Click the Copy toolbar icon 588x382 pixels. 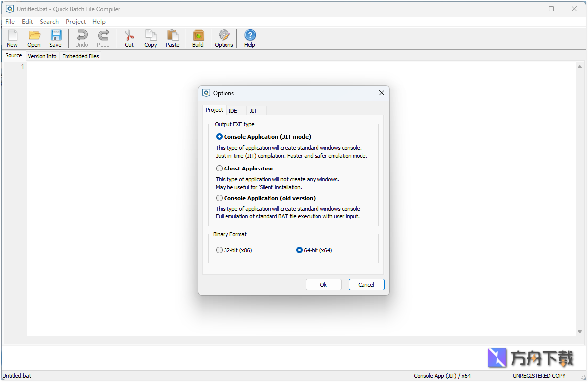(150, 38)
